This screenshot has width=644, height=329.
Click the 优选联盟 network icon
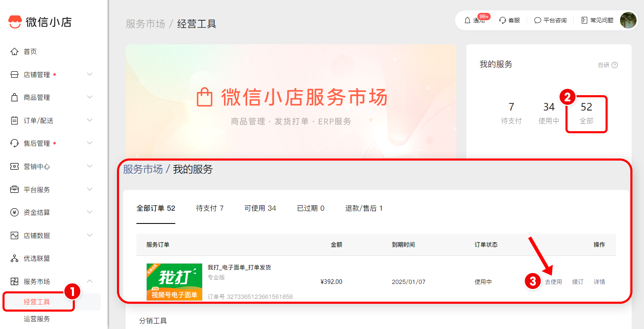[14, 258]
